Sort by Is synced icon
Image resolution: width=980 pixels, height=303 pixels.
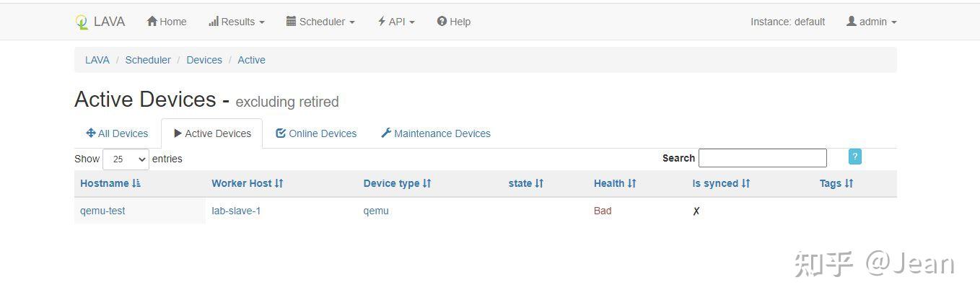(746, 183)
